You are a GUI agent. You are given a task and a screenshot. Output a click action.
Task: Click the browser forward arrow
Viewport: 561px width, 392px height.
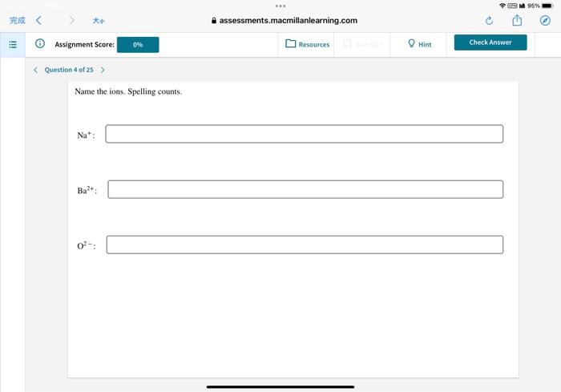tap(72, 20)
